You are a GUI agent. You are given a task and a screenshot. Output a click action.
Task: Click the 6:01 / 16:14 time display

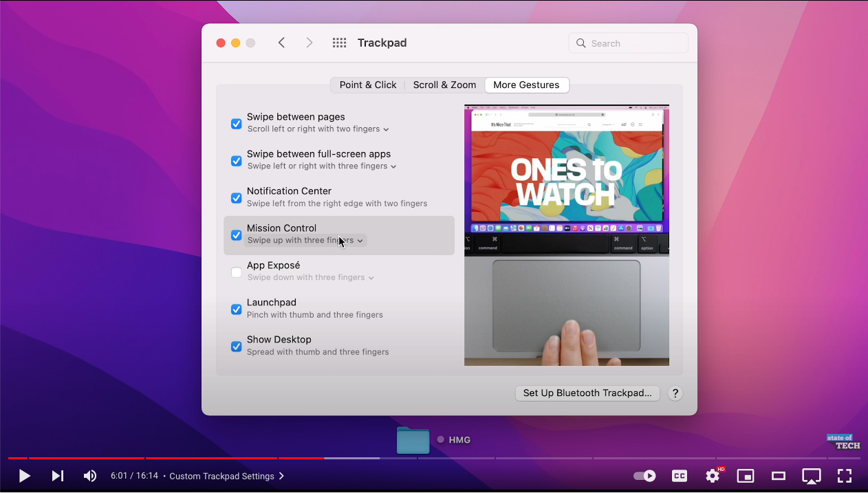click(135, 476)
